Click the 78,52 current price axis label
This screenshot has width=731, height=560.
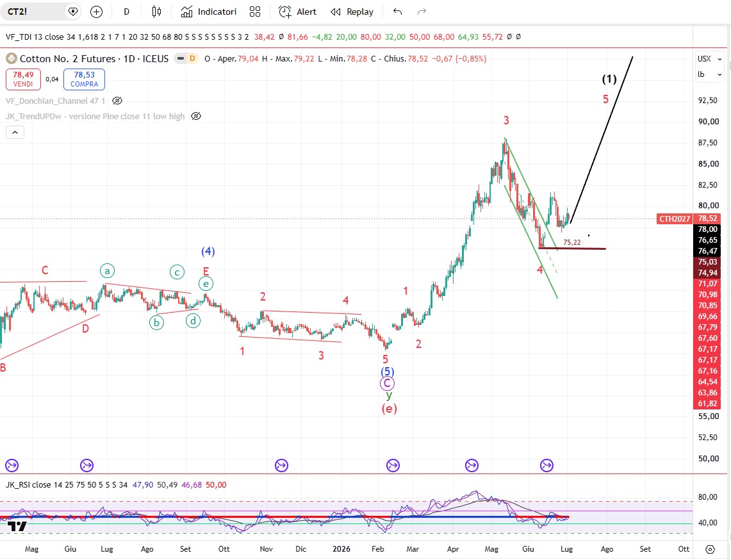coord(708,218)
